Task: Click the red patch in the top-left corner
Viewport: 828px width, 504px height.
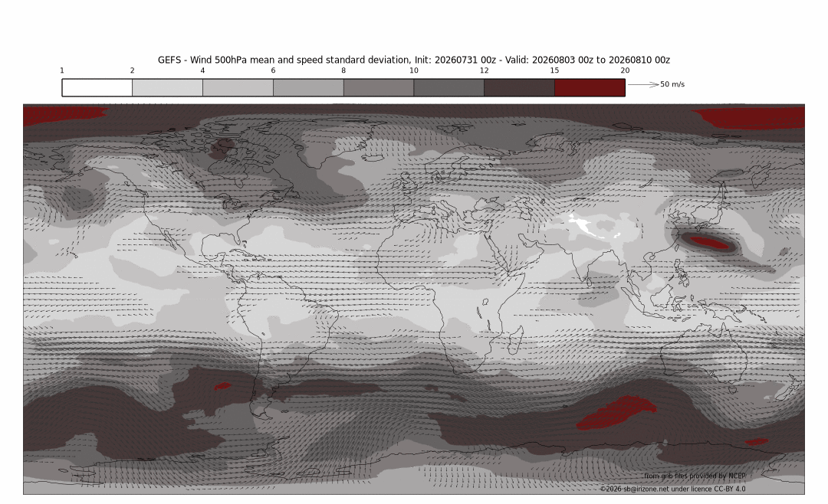Action: pos(62,116)
